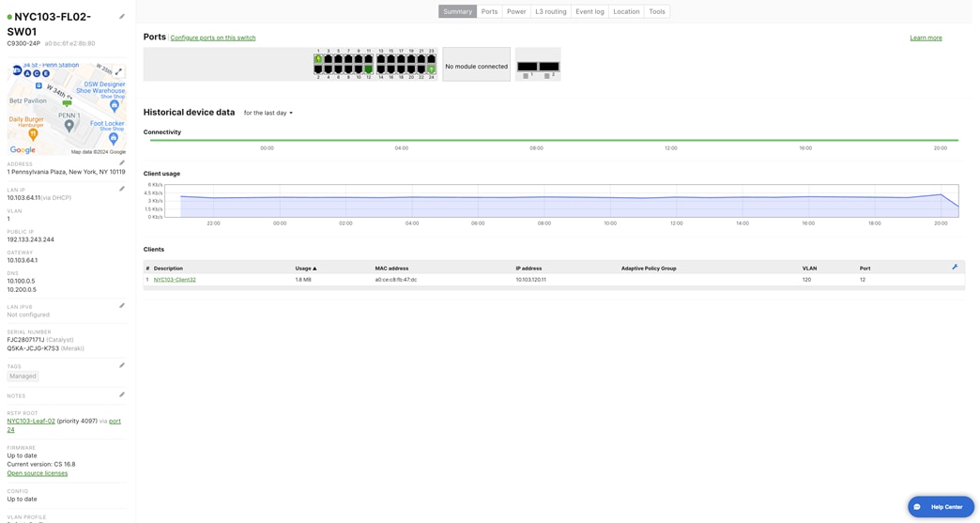This screenshot has width=980, height=523.
Task: Edit the LAN IP setting
Action: pyautogui.click(x=122, y=189)
